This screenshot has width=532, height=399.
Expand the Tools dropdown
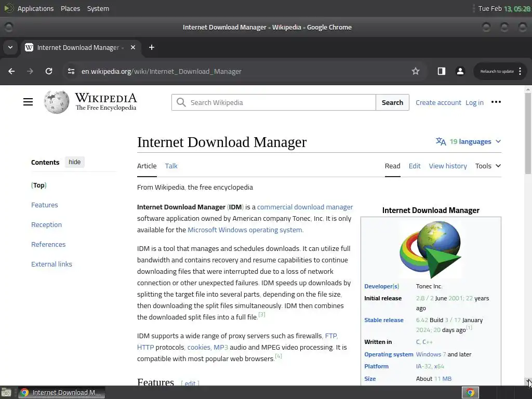click(x=488, y=166)
